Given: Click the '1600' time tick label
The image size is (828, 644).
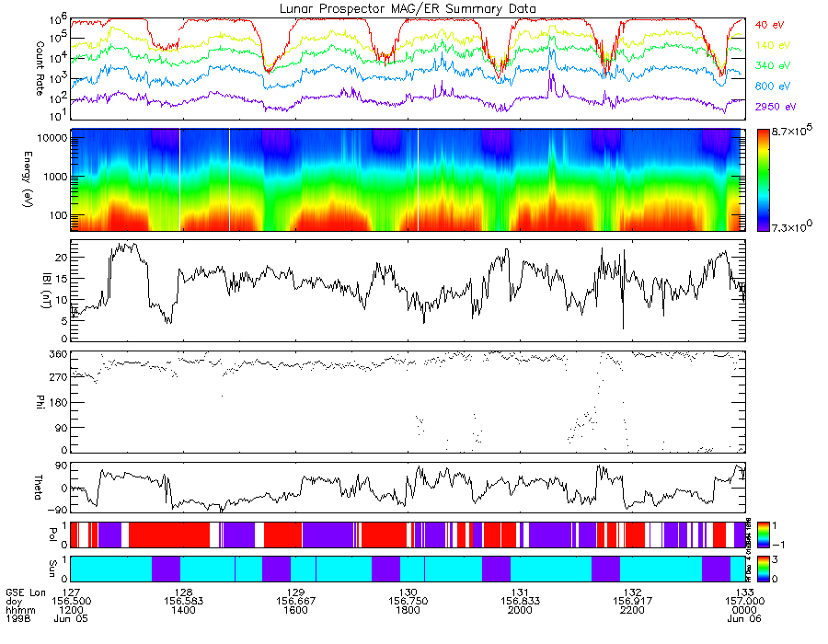Looking at the screenshot, I should (295, 610).
